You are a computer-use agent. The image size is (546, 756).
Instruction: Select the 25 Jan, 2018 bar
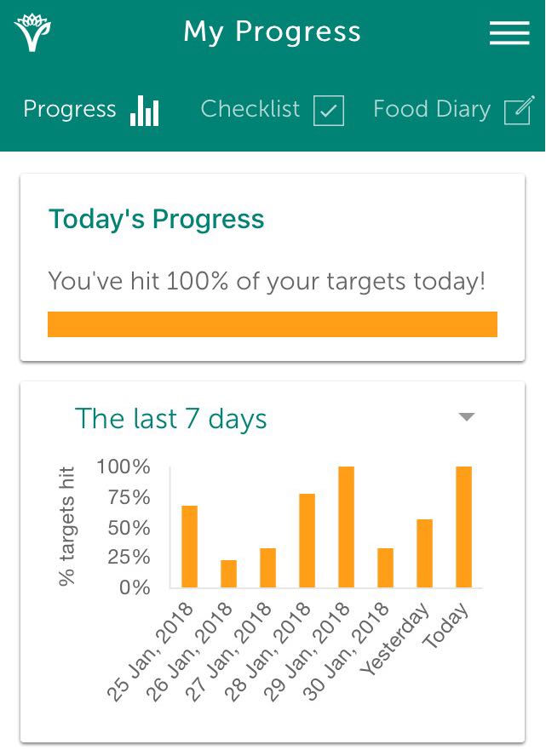(x=190, y=547)
